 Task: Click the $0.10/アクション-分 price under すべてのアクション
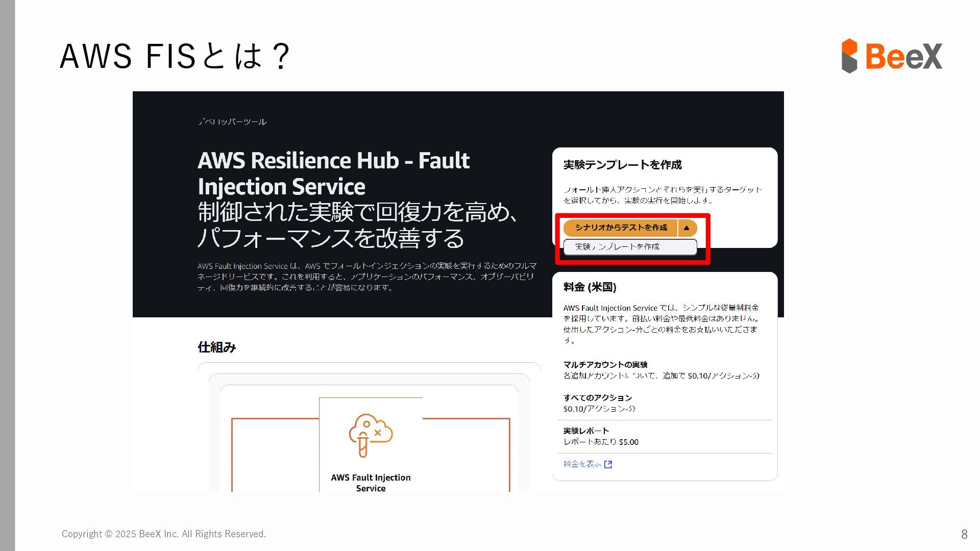click(600, 409)
